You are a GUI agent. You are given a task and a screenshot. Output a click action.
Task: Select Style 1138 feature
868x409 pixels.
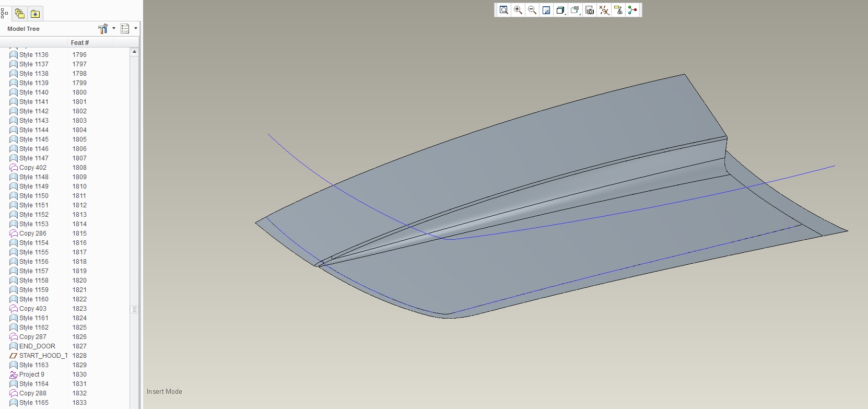34,74
